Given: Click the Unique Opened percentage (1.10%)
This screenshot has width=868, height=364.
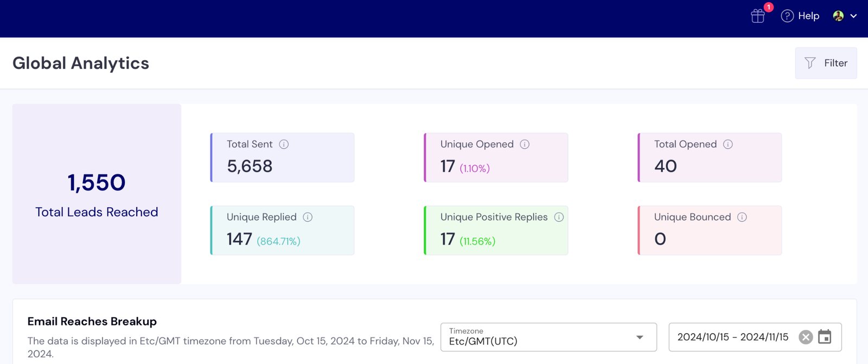Looking at the screenshot, I should coord(475,168).
